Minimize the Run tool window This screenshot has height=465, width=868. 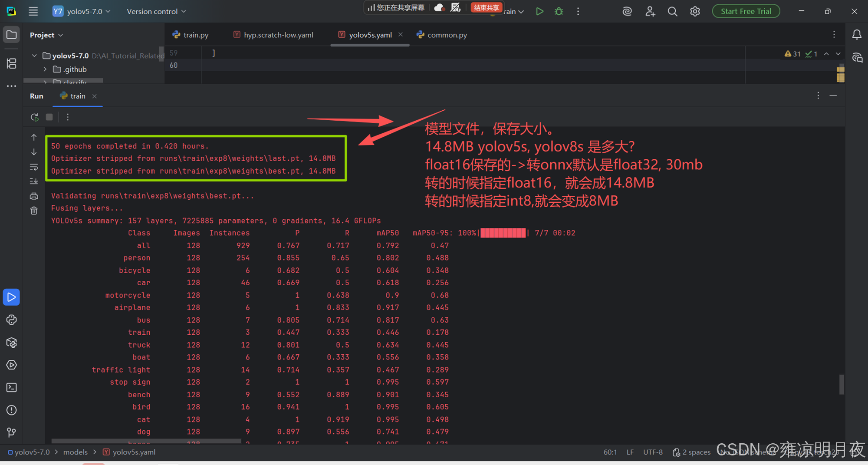click(833, 96)
